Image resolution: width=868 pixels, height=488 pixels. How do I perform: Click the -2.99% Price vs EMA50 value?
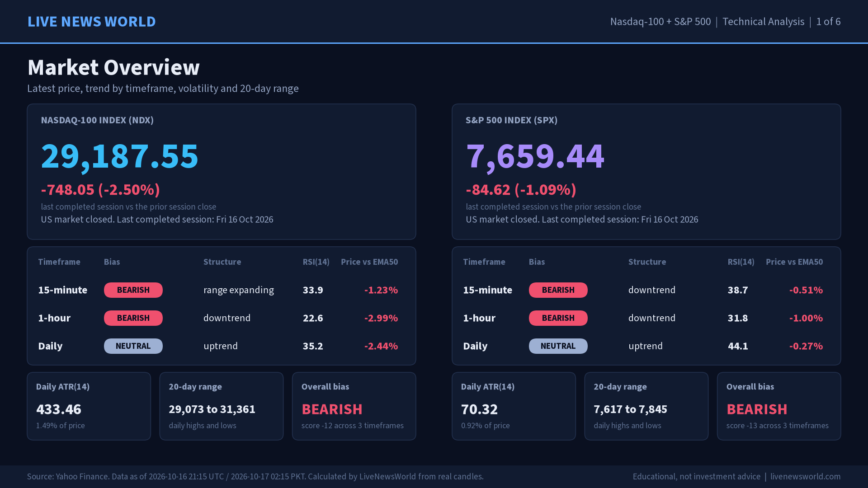(381, 318)
